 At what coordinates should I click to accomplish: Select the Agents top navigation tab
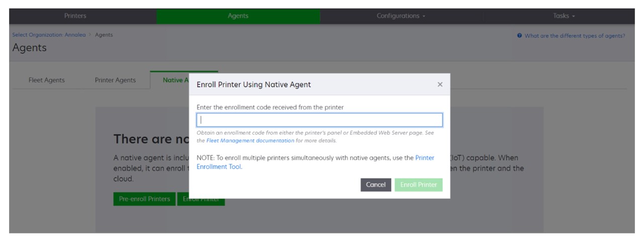coord(238,16)
